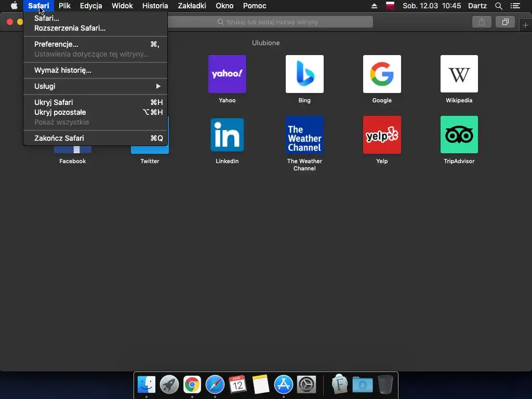Open the Trash in the Dock

tap(385, 384)
